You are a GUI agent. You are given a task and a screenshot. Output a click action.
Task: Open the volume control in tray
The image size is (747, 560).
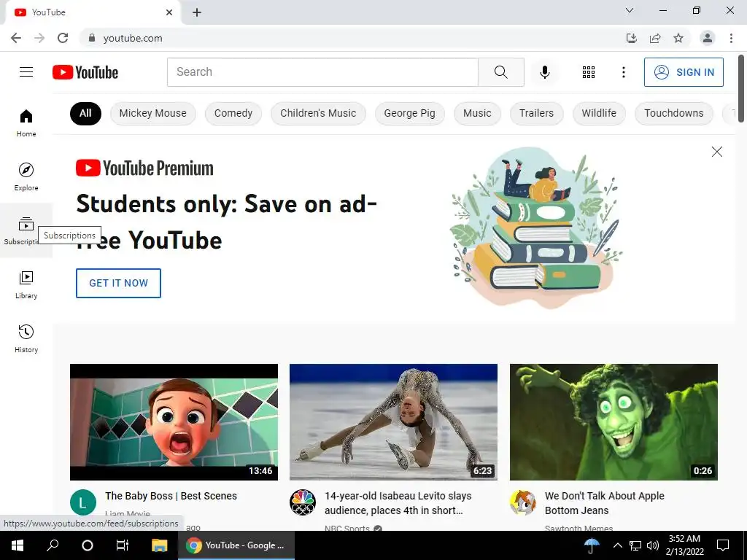point(653,545)
